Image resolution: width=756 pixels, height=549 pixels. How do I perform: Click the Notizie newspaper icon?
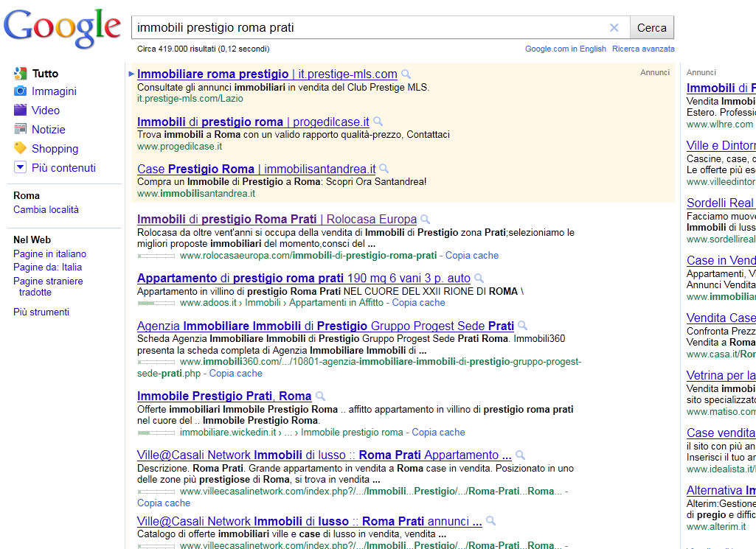tap(20, 129)
